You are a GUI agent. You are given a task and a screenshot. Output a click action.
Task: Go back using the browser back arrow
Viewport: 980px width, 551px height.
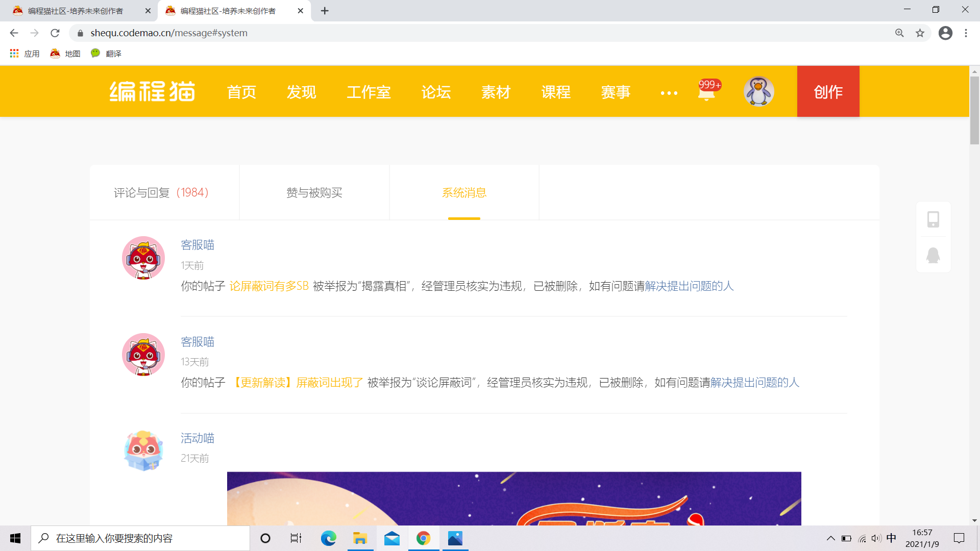[14, 33]
